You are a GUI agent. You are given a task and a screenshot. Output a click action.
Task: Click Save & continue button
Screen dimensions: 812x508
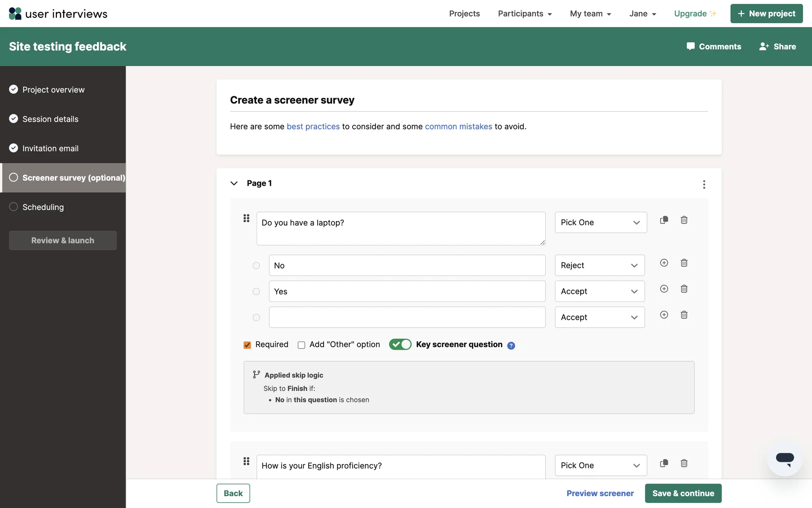(683, 493)
